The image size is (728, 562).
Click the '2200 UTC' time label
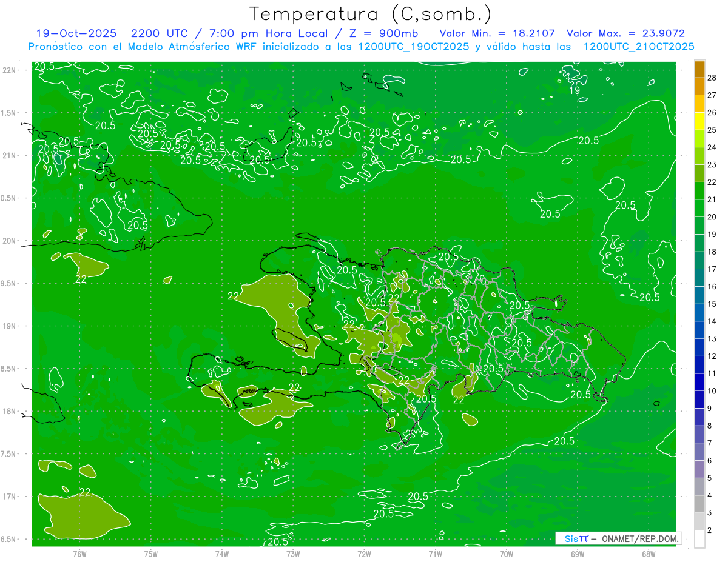160,34
